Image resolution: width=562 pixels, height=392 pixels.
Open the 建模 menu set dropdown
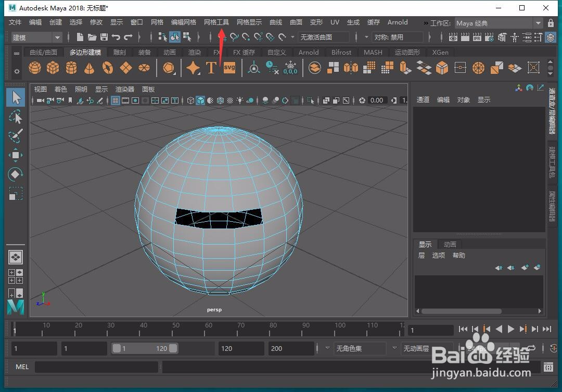(36, 37)
